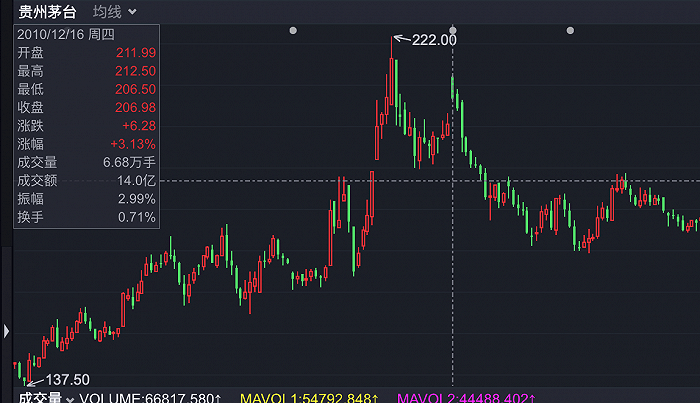Click the 最高 value 212.50
This screenshot has height=403, width=700.
135,71
